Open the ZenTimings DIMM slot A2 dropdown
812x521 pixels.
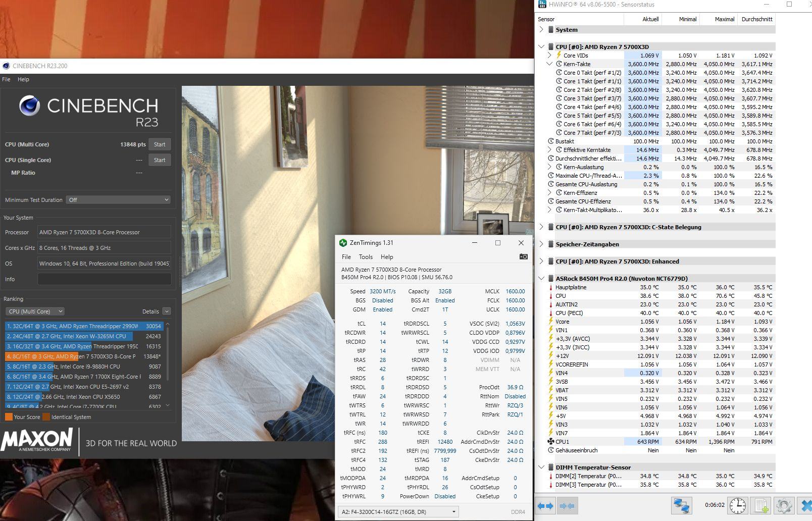tap(398, 512)
